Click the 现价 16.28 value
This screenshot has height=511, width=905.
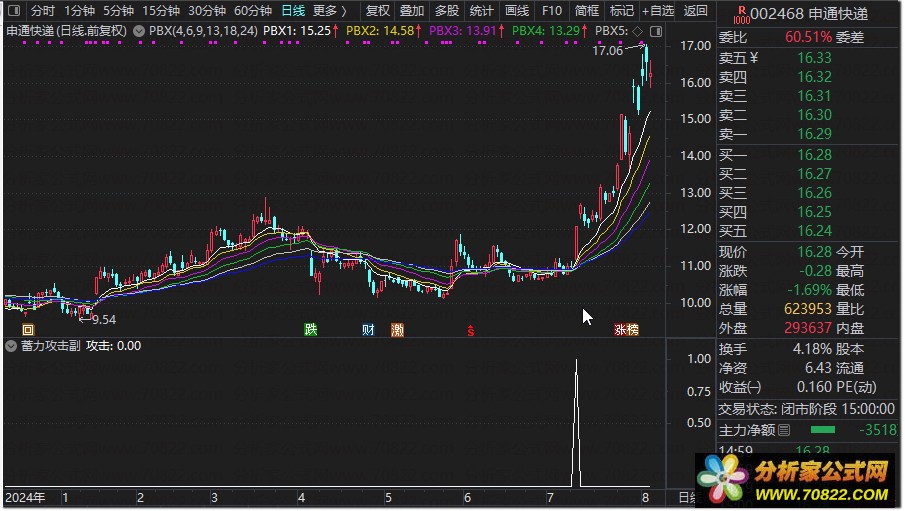(814, 252)
